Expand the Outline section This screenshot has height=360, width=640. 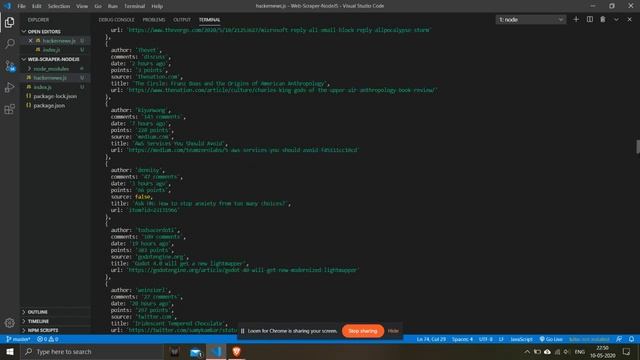[x=37, y=312]
